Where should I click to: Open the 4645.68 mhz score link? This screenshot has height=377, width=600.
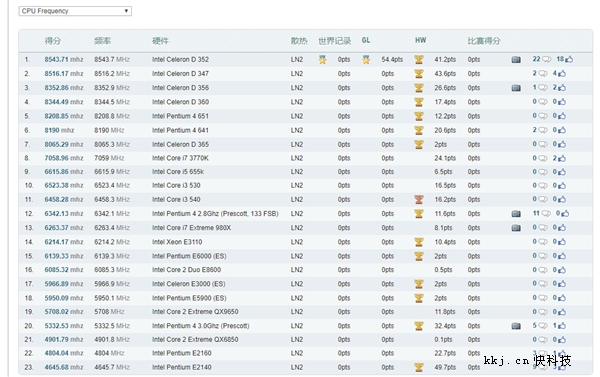(x=64, y=367)
